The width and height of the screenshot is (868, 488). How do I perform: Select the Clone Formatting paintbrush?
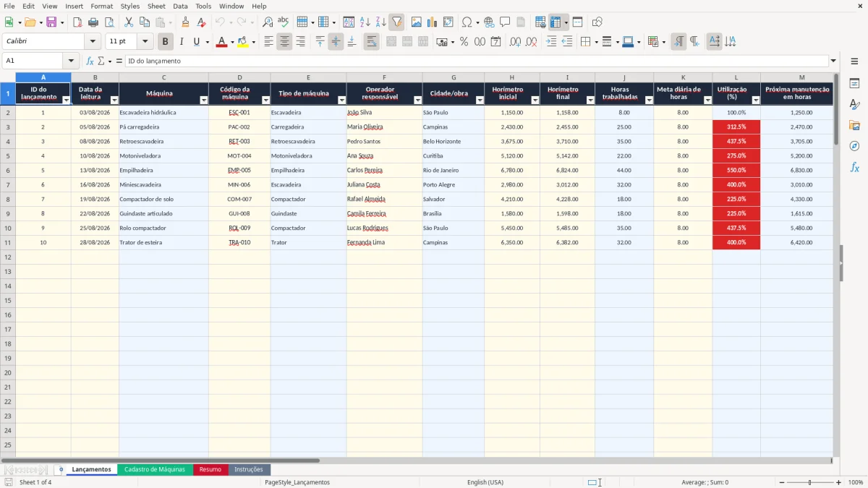tap(186, 22)
